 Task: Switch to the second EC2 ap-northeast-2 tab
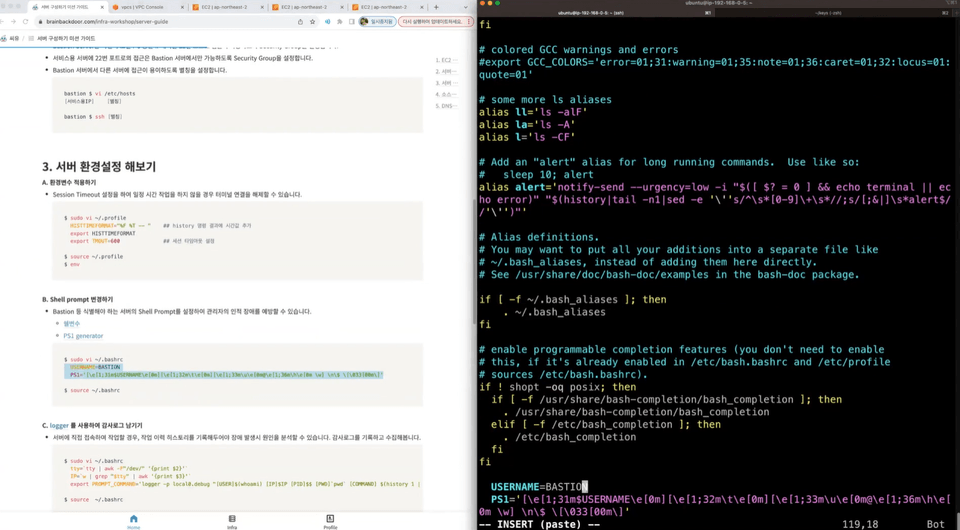pos(307,7)
